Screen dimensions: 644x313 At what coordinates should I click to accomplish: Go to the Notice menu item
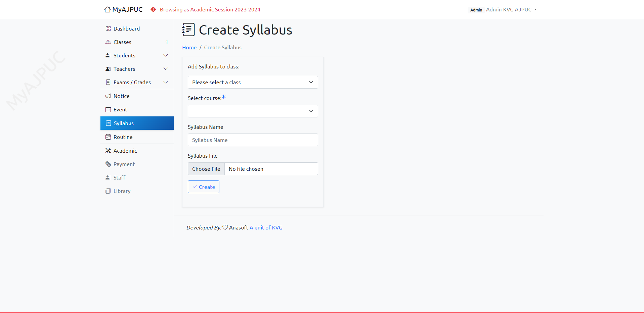[x=137, y=96]
